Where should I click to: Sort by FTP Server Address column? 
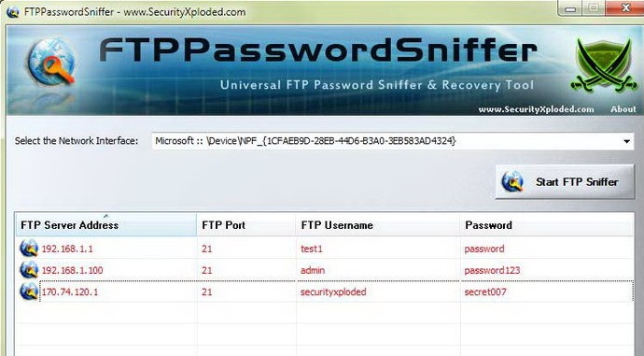(x=106, y=225)
